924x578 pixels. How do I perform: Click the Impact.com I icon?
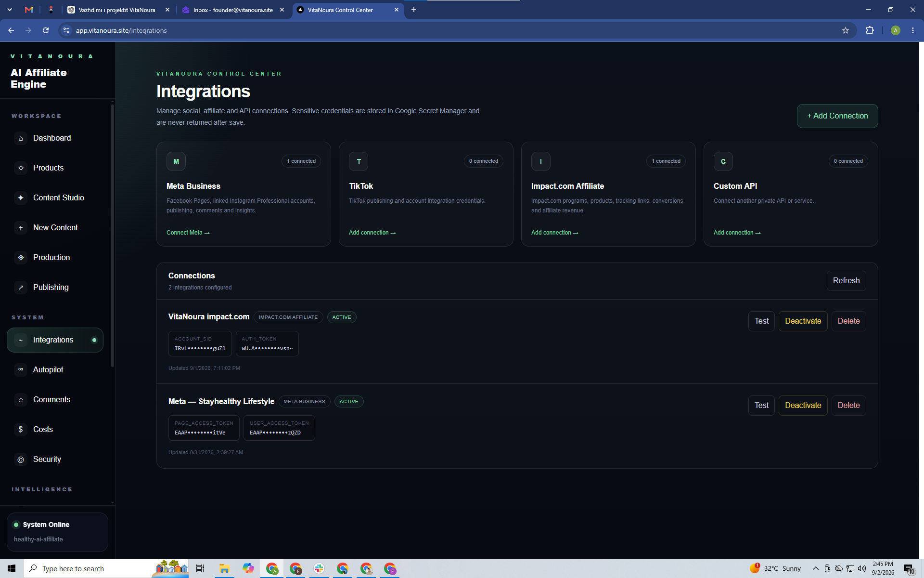tap(541, 161)
